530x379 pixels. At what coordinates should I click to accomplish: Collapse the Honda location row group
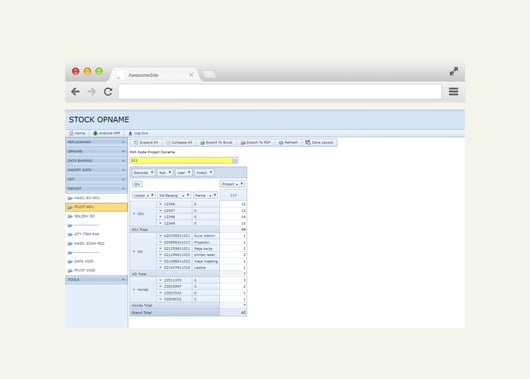pyautogui.click(x=134, y=290)
